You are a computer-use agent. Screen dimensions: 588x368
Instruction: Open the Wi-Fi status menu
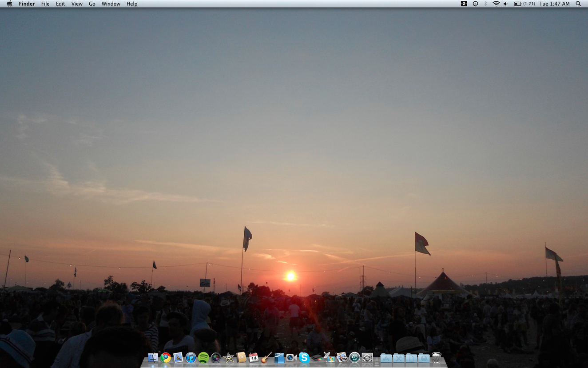(496, 4)
